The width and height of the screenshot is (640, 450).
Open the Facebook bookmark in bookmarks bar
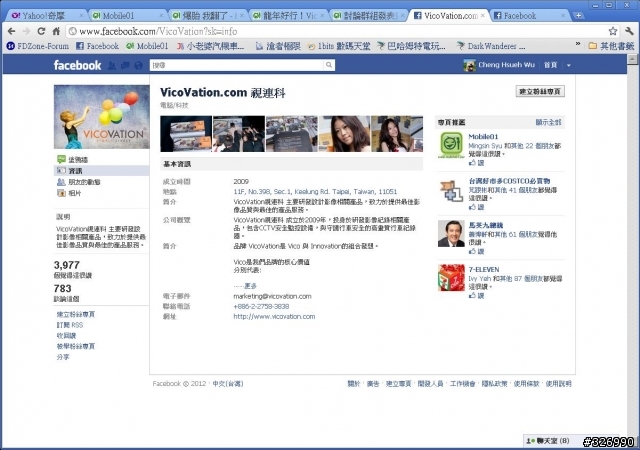(98, 46)
